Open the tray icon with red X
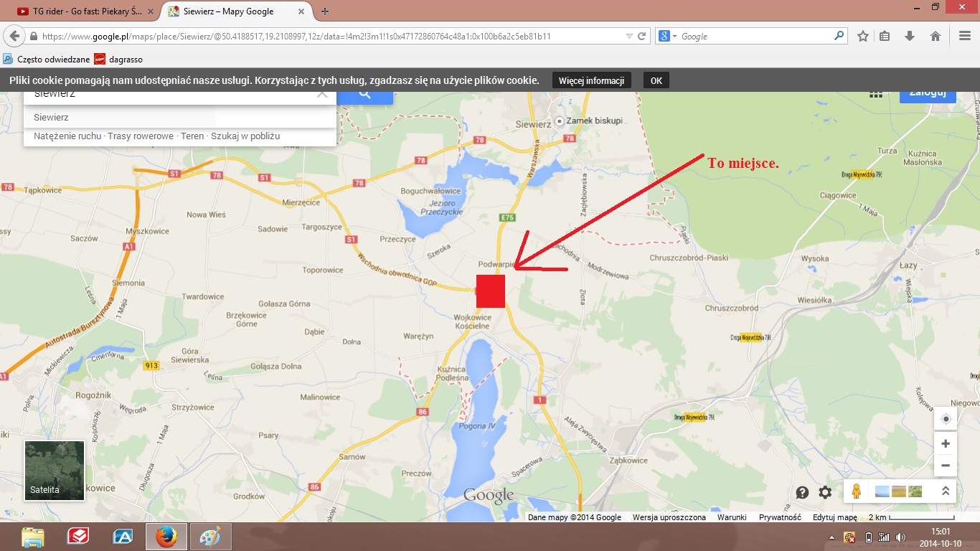The height and width of the screenshot is (551, 980). [x=849, y=537]
